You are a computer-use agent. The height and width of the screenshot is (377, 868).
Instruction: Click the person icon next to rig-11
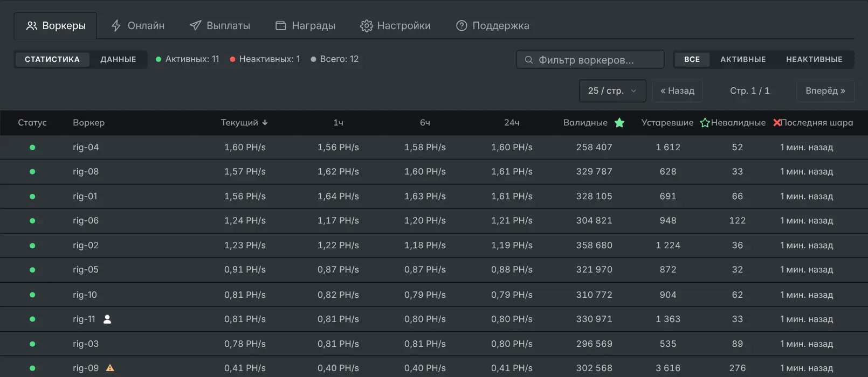tap(107, 319)
